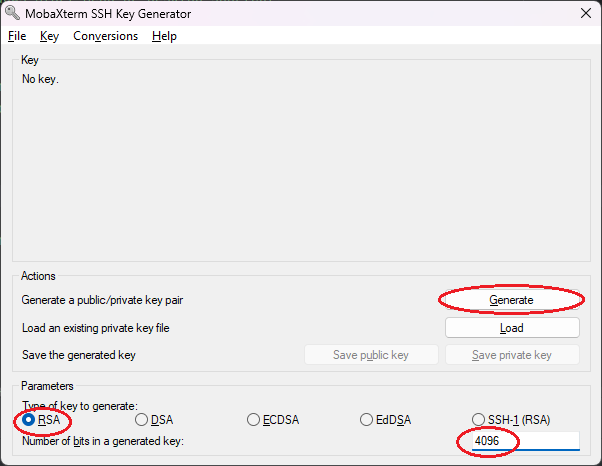Image resolution: width=602 pixels, height=466 pixels.
Task: Select the RSA key type
Action: point(41,420)
